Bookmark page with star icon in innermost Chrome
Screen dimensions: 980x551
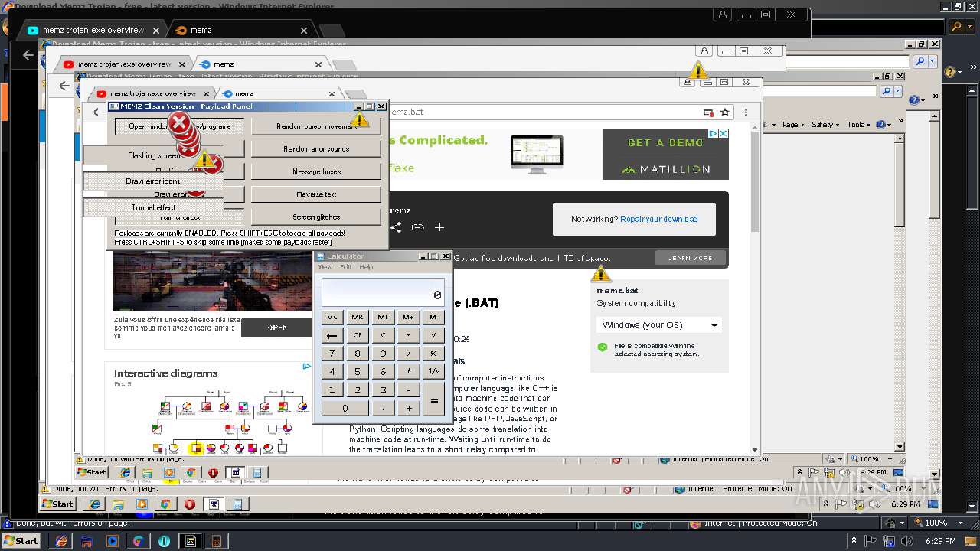[x=724, y=112]
